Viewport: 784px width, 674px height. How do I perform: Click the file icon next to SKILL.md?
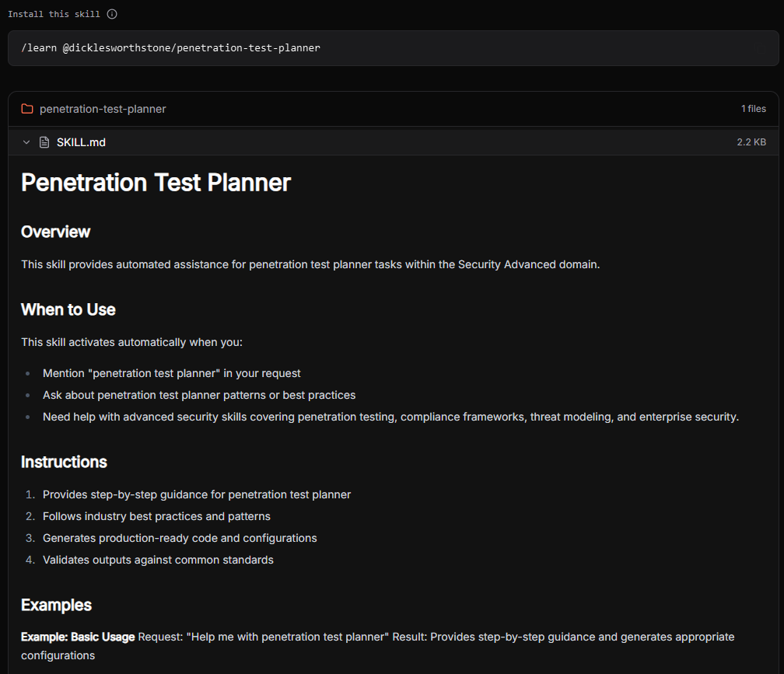[x=44, y=142]
